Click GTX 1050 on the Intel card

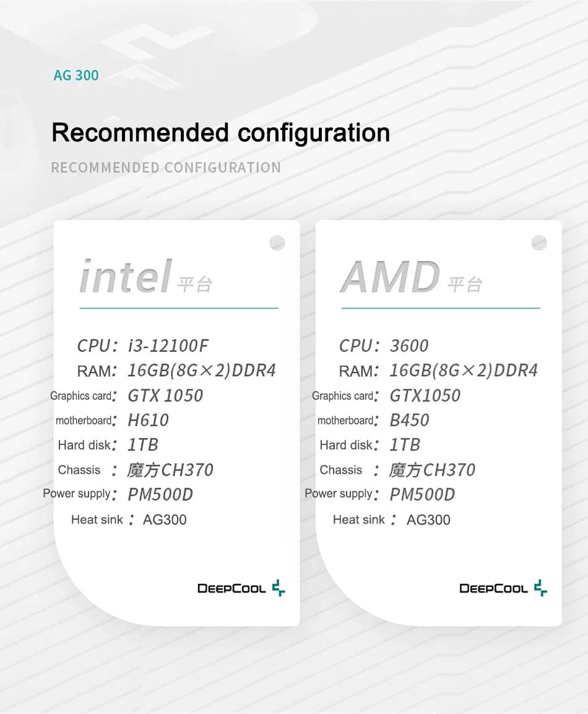pyautogui.click(x=165, y=395)
